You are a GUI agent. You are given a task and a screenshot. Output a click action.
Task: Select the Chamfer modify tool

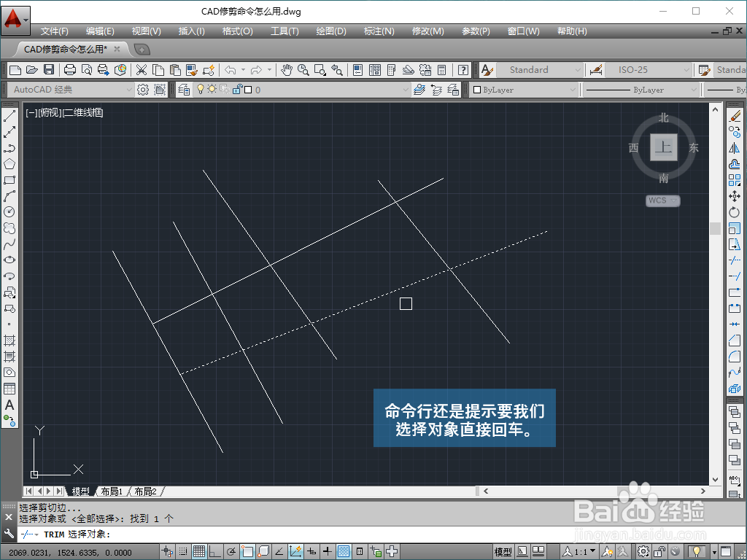pyautogui.click(x=735, y=341)
